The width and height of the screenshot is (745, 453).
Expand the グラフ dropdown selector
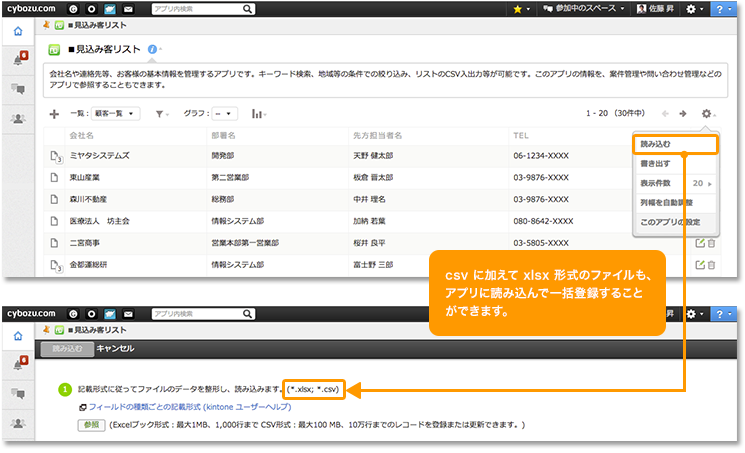coord(224,114)
